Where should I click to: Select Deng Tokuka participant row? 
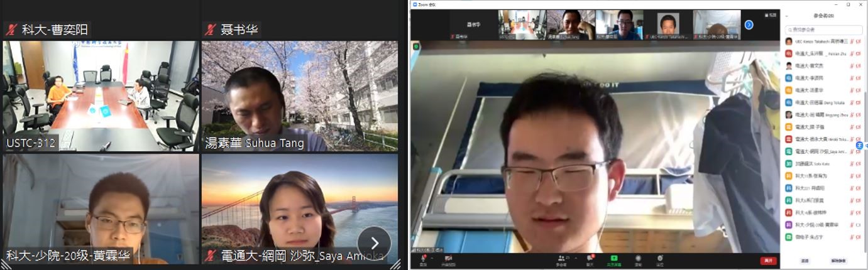(823, 102)
